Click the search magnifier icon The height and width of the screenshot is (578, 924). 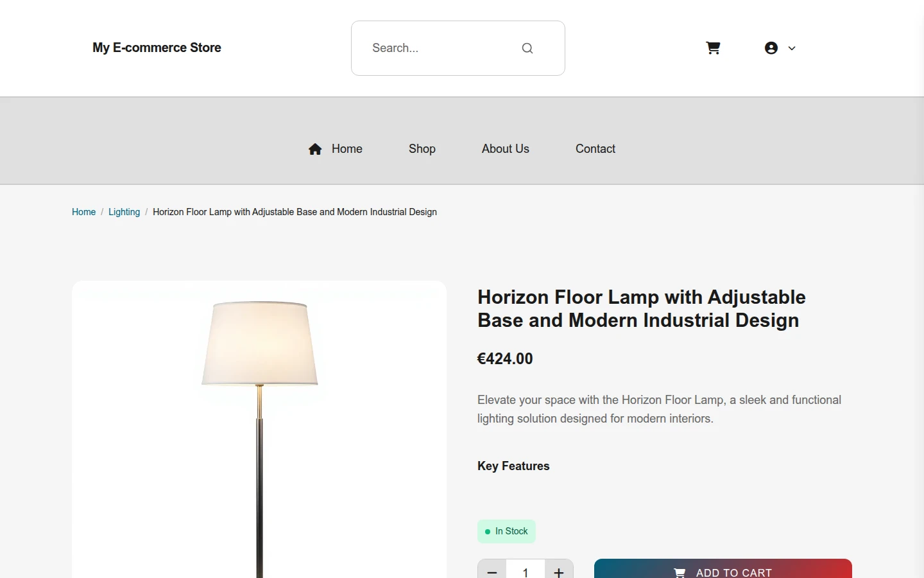527,48
